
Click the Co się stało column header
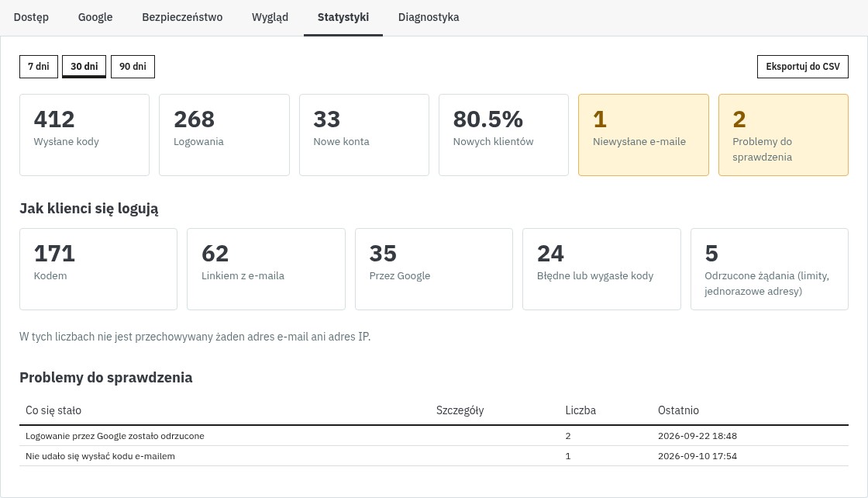(x=53, y=410)
